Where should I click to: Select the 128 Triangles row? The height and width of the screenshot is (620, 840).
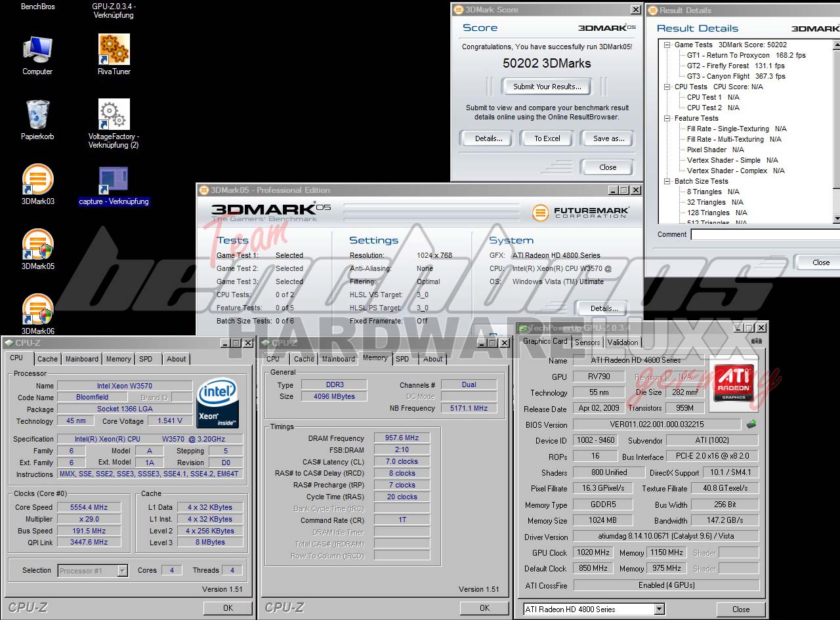717,213
